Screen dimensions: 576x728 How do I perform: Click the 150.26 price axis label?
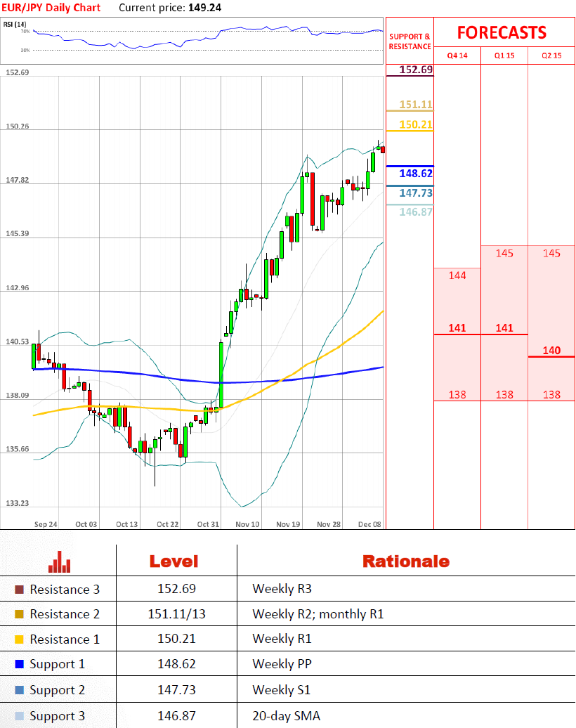click(17, 126)
